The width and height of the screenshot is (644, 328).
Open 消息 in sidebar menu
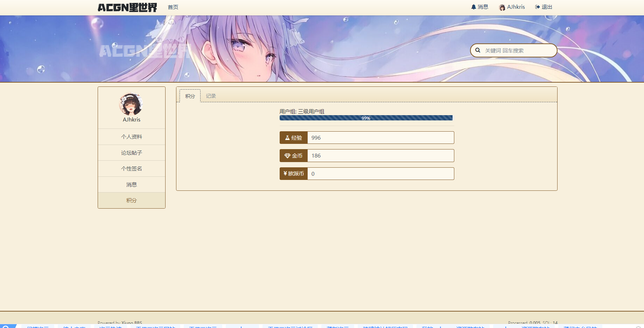132,185
